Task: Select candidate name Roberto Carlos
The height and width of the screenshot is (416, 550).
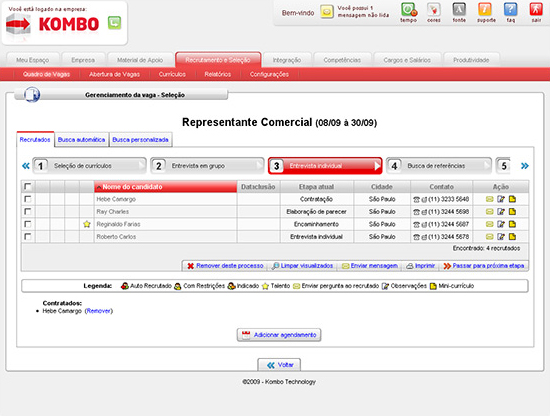Action: (116, 237)
